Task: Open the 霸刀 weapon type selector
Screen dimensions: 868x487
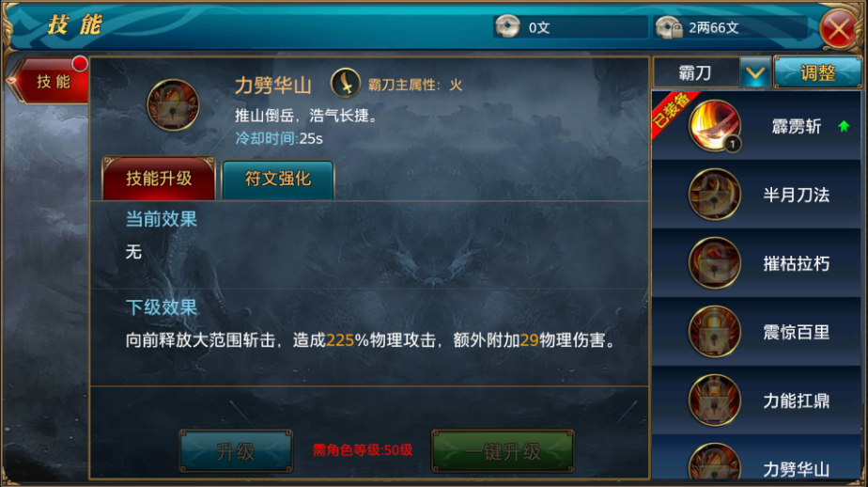Action: tap(696, 72)
